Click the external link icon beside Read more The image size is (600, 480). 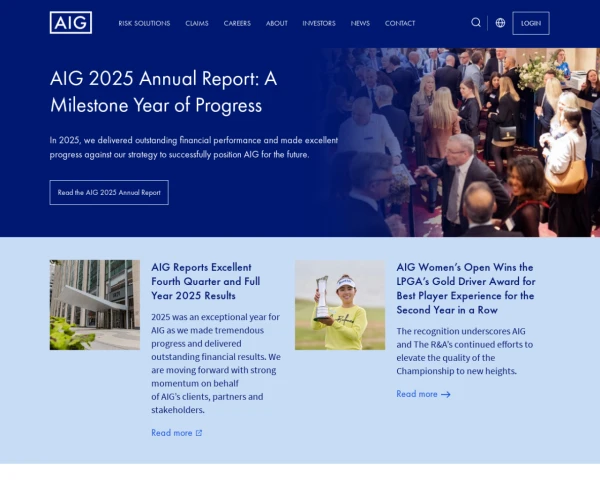199,433
